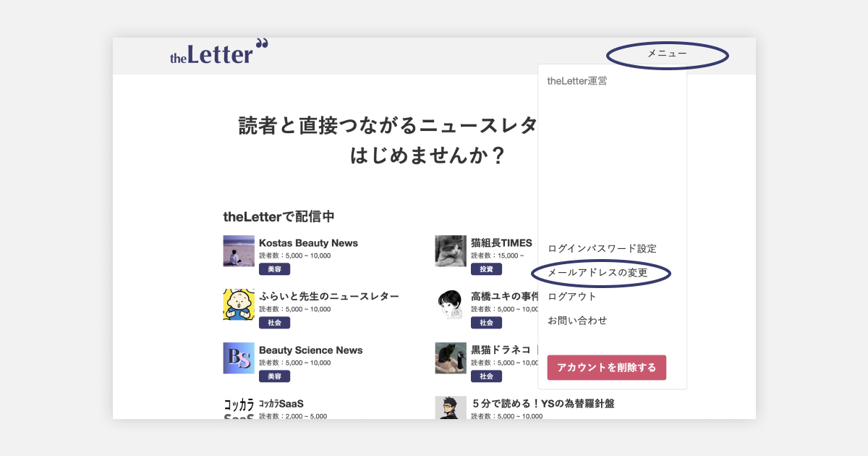
Task: Open the コッカラSaaS newsletter title
Action: pos(281,404)
